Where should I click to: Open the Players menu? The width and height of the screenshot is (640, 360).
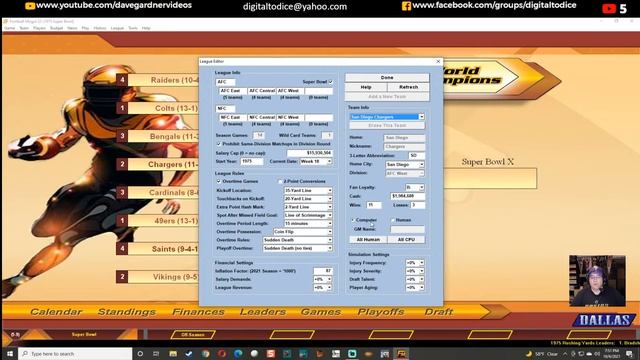pyautogui.click(x=39, y=28)
